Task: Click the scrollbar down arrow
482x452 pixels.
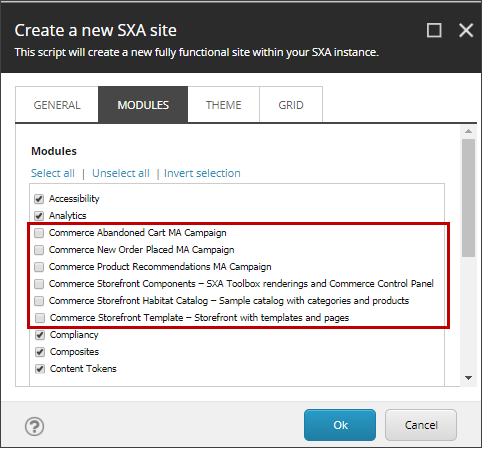Action: [468, 378]
